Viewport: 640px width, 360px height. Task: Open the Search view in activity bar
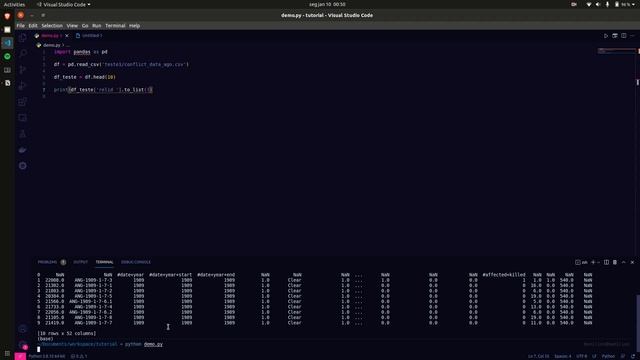23,53
